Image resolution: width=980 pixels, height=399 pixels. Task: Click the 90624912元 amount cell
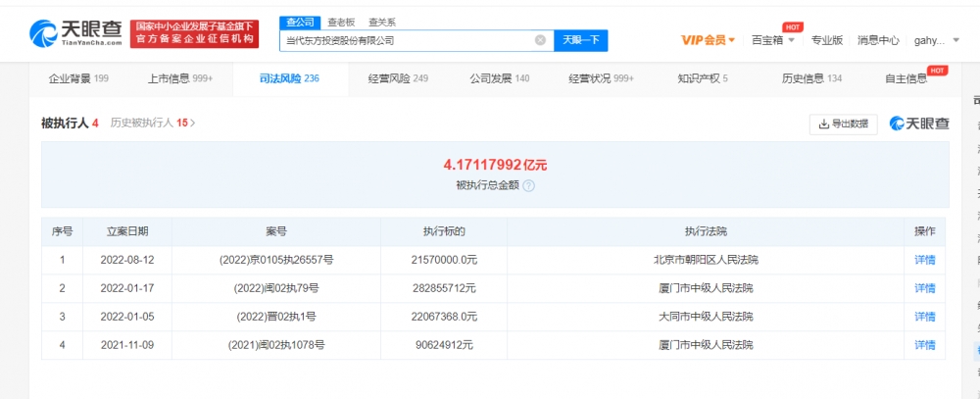pos(444,345)
